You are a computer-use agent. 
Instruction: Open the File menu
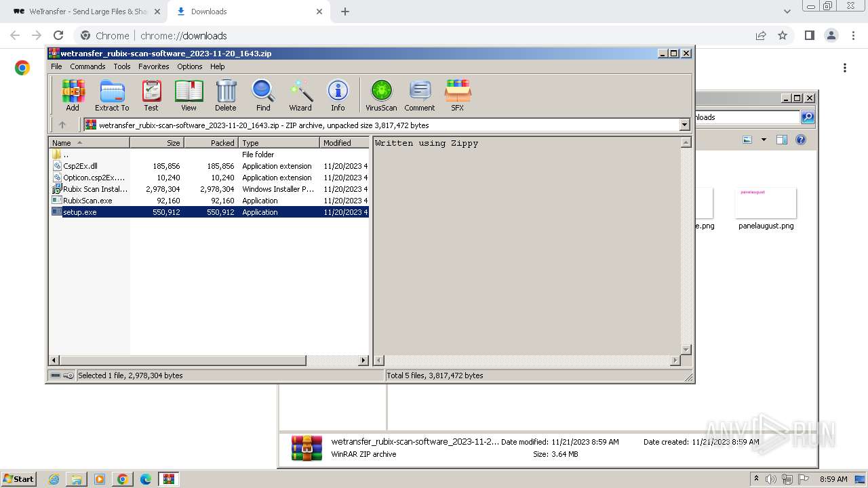tap(56, 66)
